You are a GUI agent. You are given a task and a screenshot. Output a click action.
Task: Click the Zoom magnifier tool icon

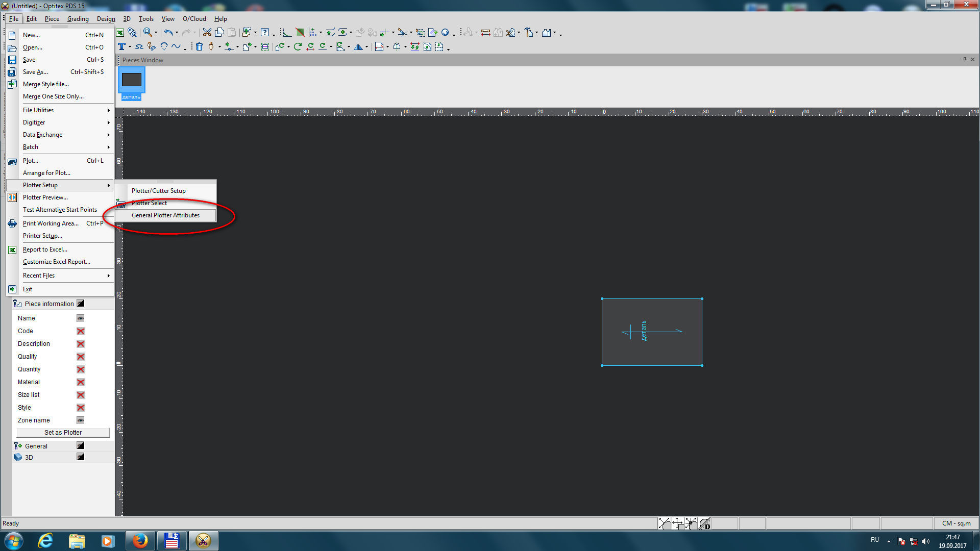pyautogui.click(x=148, y=33)
